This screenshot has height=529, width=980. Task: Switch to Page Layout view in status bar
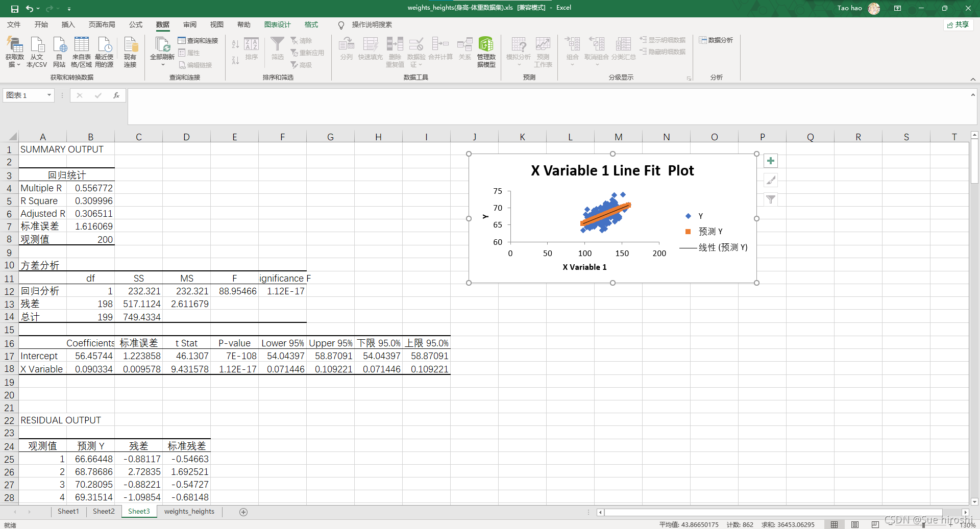pos(855,524)
